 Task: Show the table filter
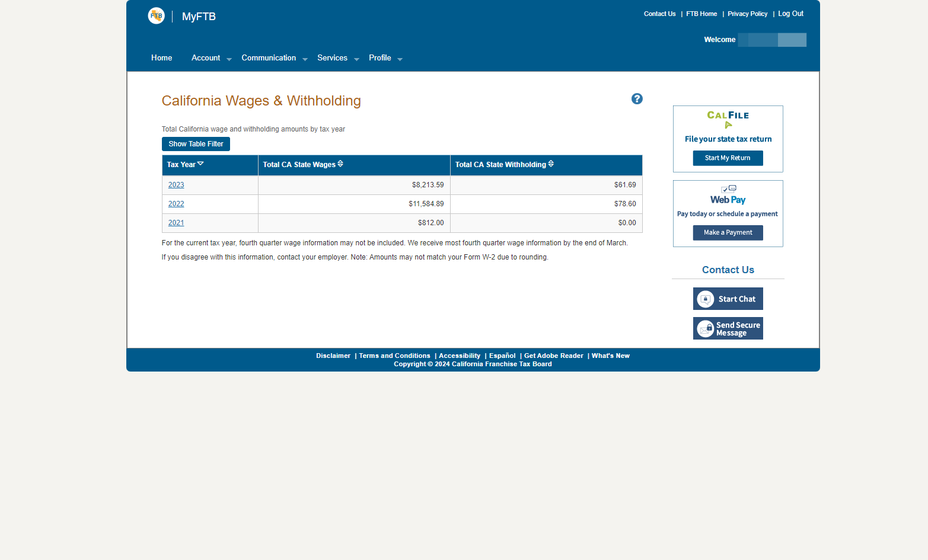click(196, 144)
